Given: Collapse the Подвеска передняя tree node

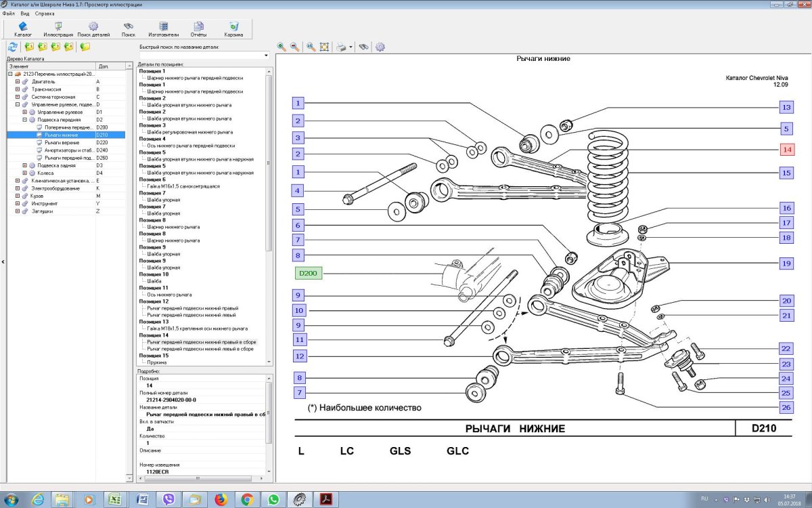Looking at the screenshot, I should pos(24,119).
